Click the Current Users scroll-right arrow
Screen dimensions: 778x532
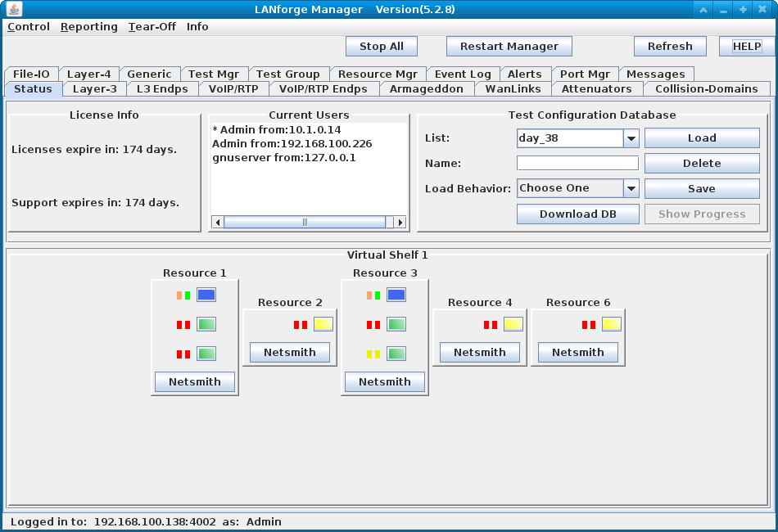pos(400,222)
